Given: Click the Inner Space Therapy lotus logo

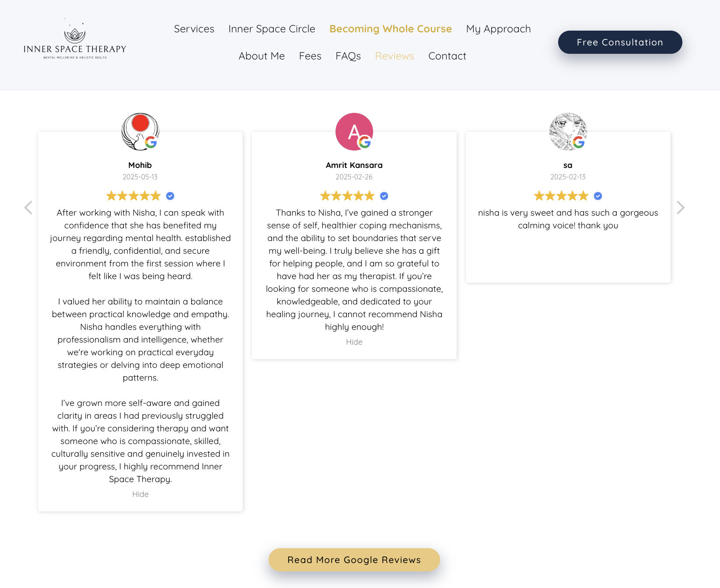Looking at the screenshot, I should pyautogui.click(x=75, y=39).
